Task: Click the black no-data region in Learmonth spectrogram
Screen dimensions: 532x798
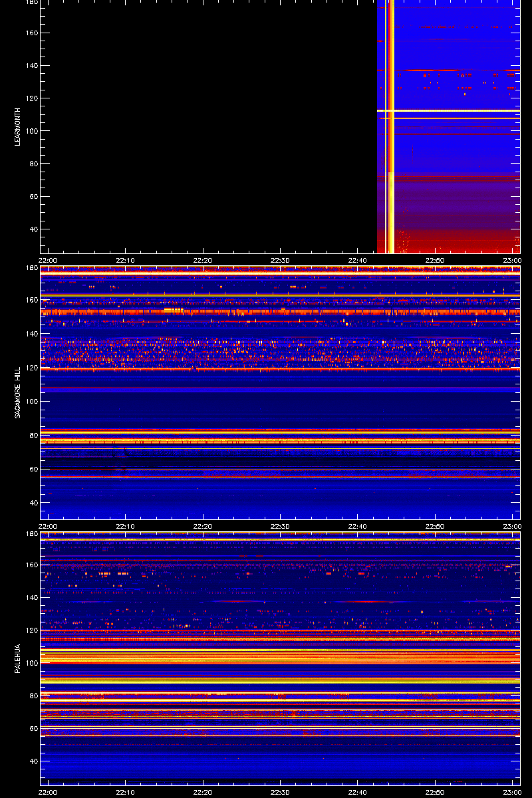Action: 209,126
